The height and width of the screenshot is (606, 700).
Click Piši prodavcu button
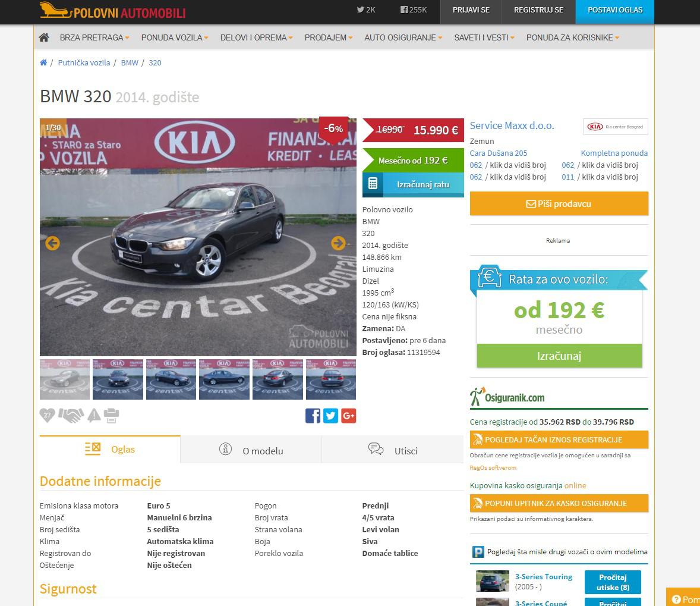[x=559, y=204]
